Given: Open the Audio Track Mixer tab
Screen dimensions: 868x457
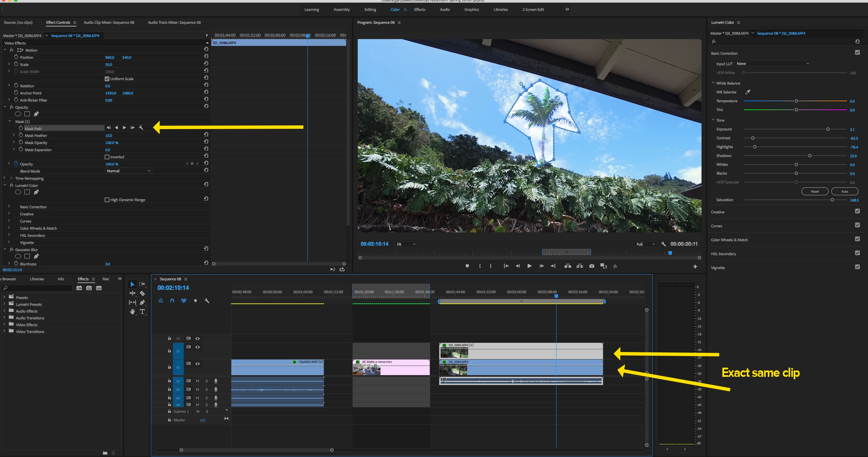Looking at the screenshot, I should point(174,22).
